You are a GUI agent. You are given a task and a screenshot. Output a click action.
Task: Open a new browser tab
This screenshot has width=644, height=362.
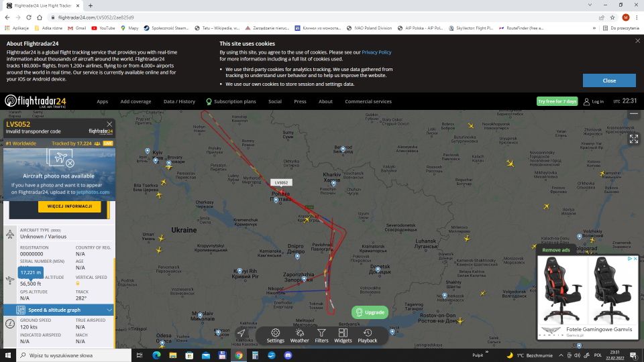[91, 5]
